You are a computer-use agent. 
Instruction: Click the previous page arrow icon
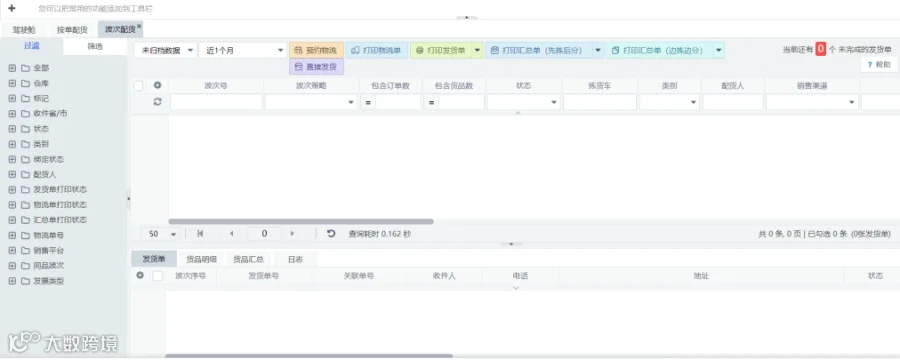232,234
